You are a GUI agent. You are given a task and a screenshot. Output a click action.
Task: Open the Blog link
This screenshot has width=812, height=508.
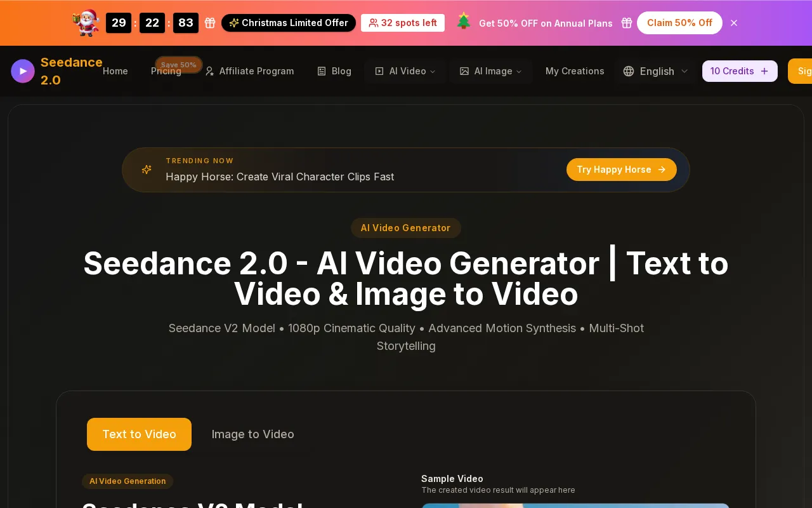tap(334, 71)
